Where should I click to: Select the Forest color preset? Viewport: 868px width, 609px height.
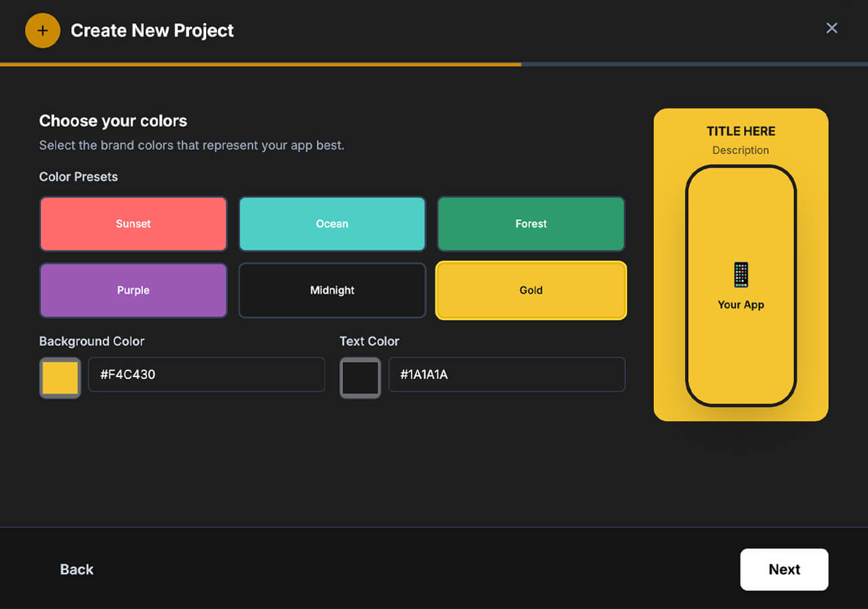pyautogui.click(x=531, y=224)
